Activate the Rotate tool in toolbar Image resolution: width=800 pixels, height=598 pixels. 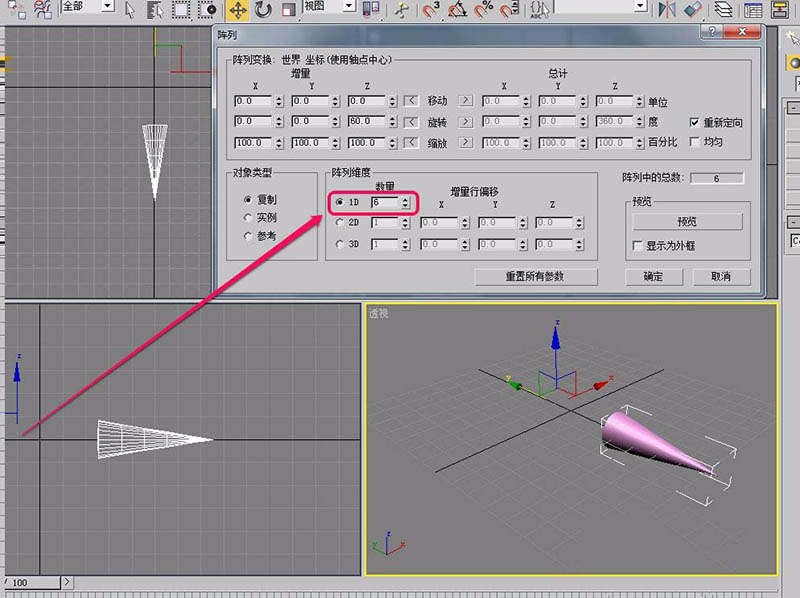tap(262, 10)
